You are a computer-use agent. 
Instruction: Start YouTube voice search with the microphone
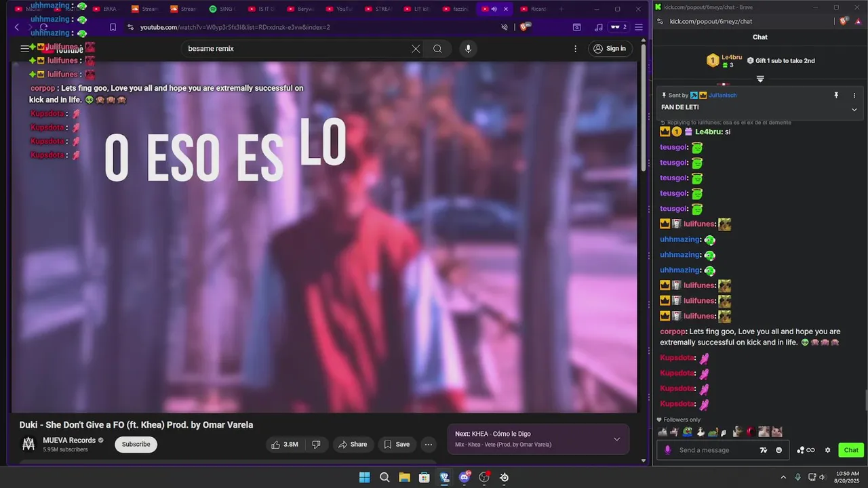468,49
